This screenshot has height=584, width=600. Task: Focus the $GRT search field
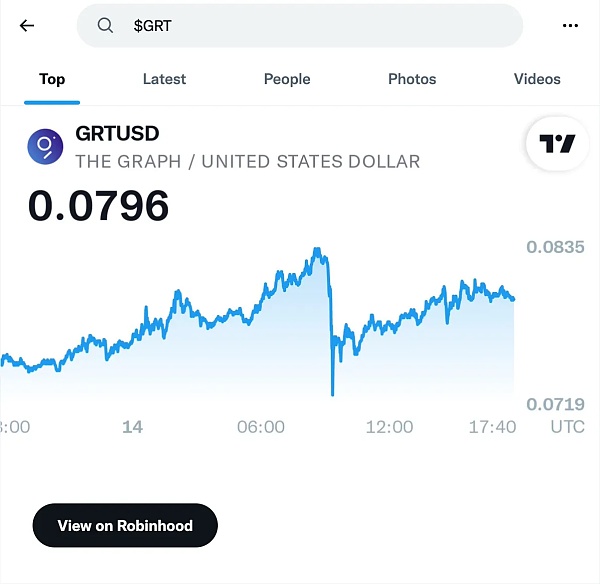click(x=300, y=26)
